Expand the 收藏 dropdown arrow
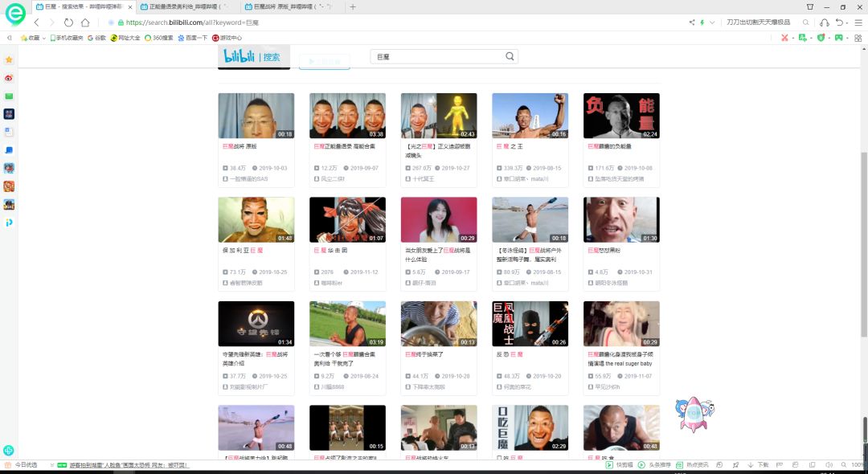Viewport: 868px width, 474px height. (43, 39)
